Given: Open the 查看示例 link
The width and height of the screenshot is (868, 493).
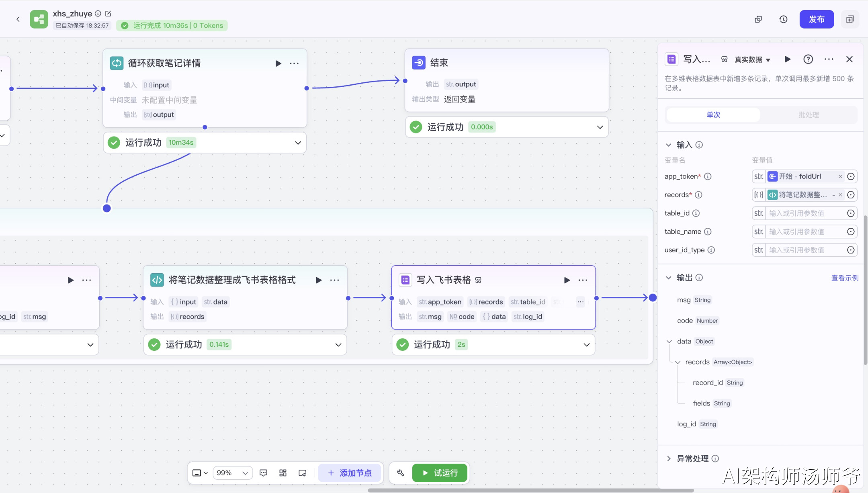Looking at the screenshot, I should tap(844, 278).
